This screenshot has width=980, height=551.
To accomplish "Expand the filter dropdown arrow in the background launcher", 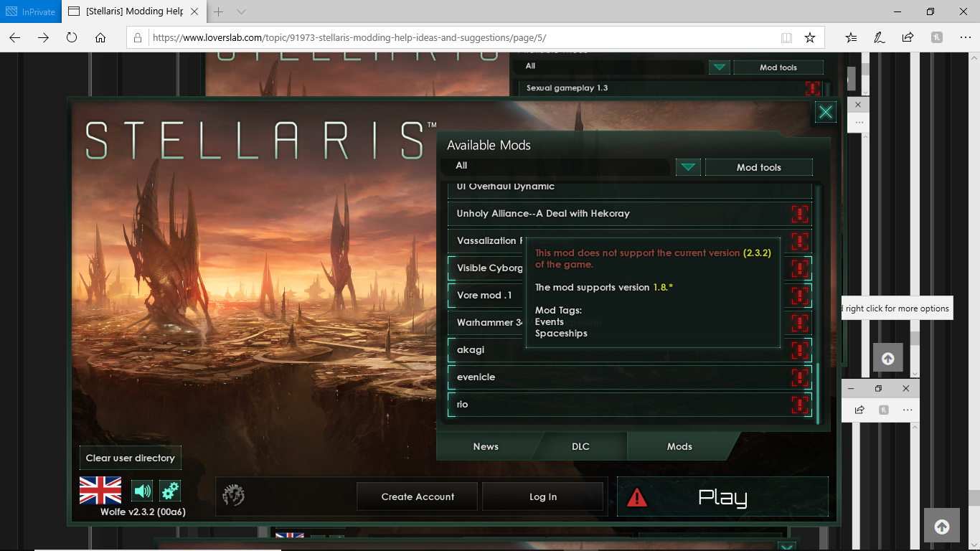I will click(x=720, y=67).
